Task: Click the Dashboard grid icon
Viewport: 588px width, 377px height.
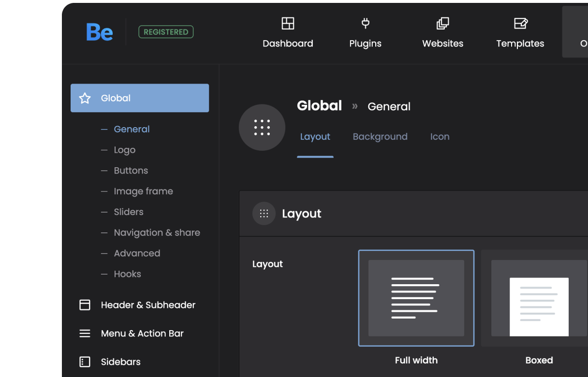Action: coord(288,23)
